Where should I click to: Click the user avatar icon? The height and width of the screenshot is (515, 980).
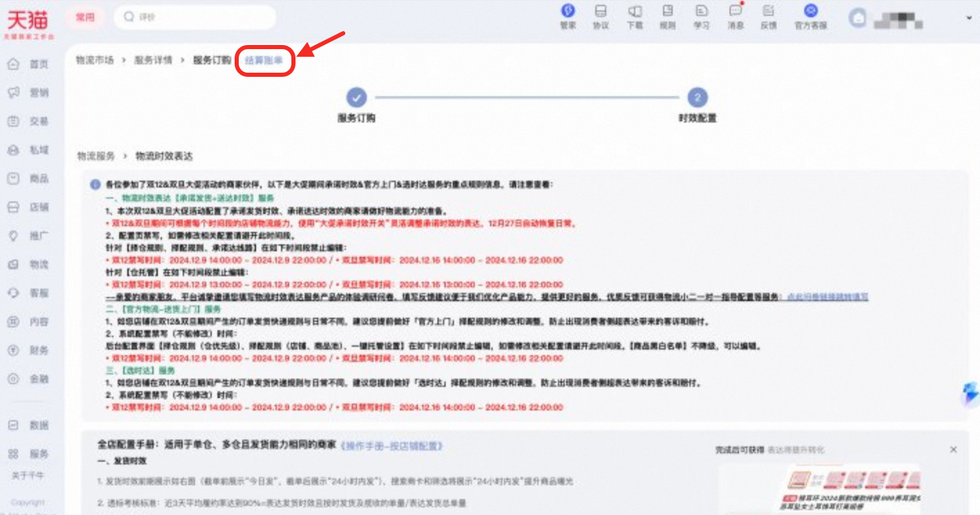(858, 18)
